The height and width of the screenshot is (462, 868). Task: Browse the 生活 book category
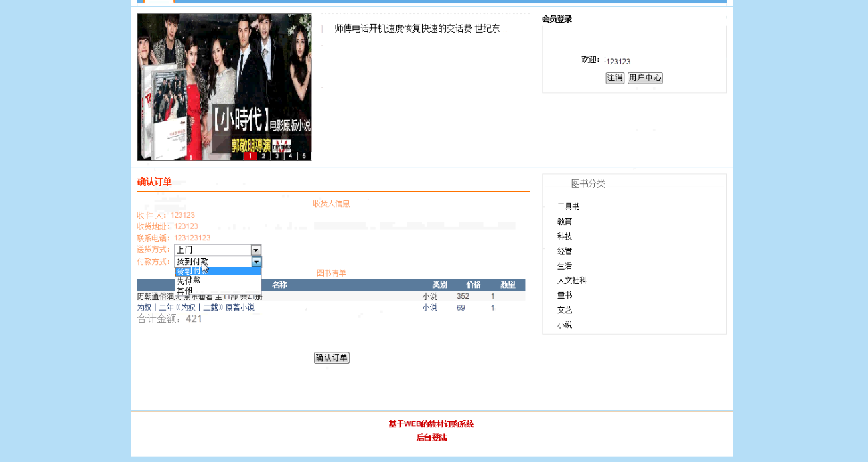pyautogui.click(x=565, y=266)
